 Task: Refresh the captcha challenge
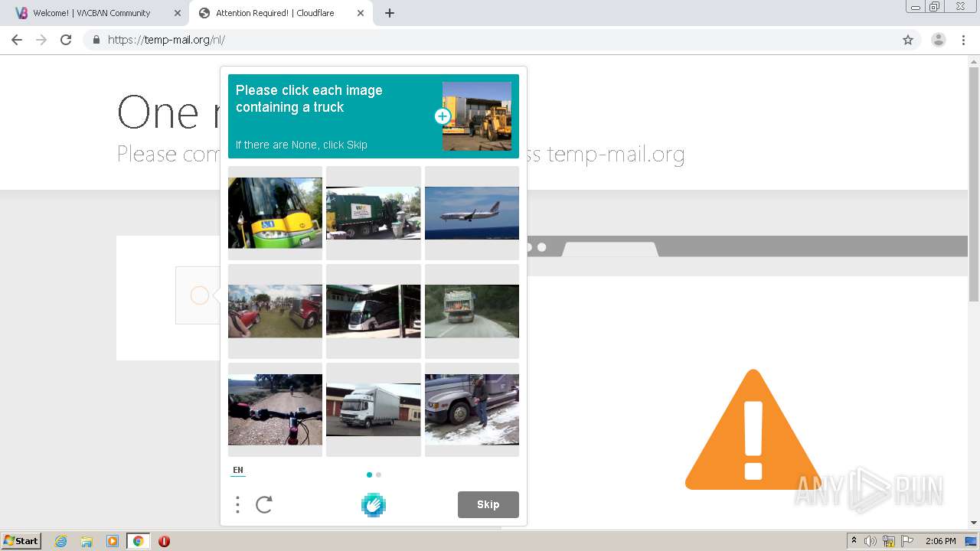click(x=264, y=504)
